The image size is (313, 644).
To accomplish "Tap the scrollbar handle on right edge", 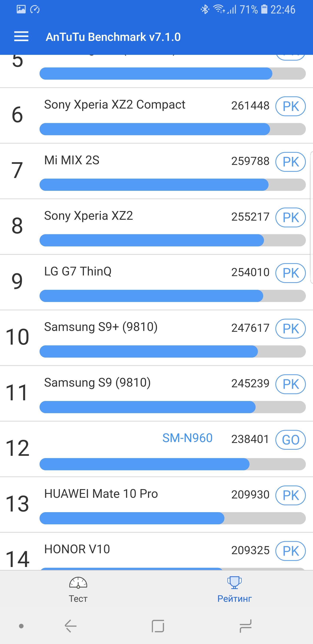I will [x=311, y=217].
